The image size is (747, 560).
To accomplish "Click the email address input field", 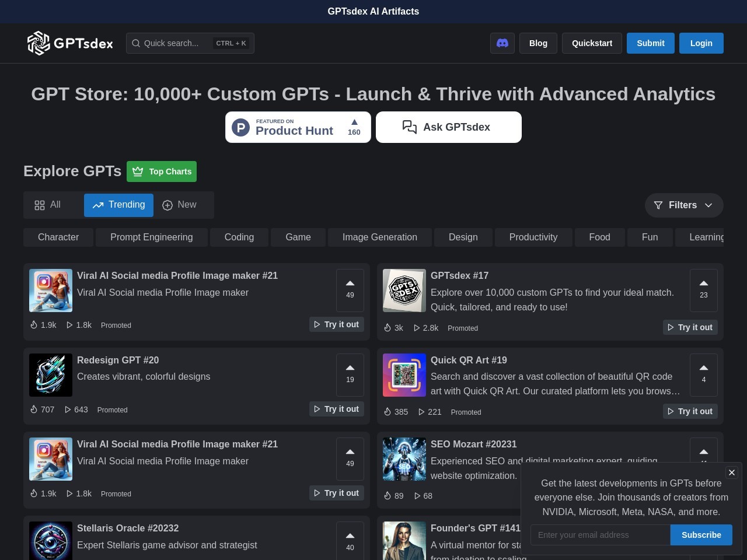I will coord(601,535).
